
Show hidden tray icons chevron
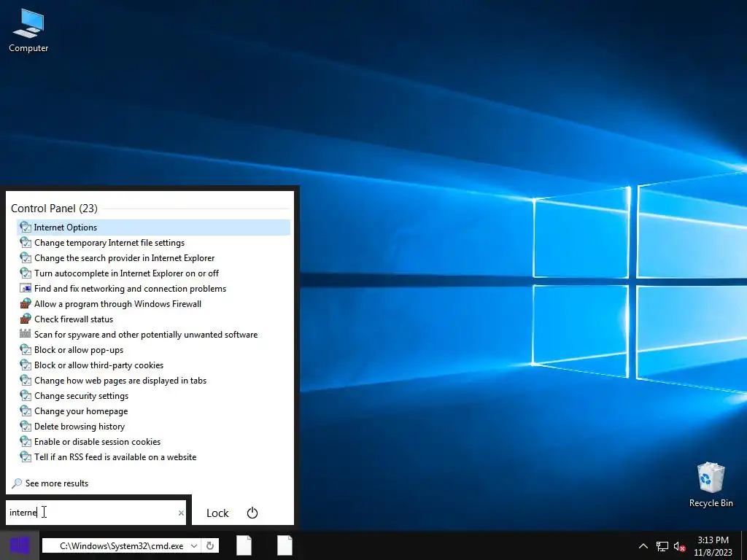coord(643,546)
